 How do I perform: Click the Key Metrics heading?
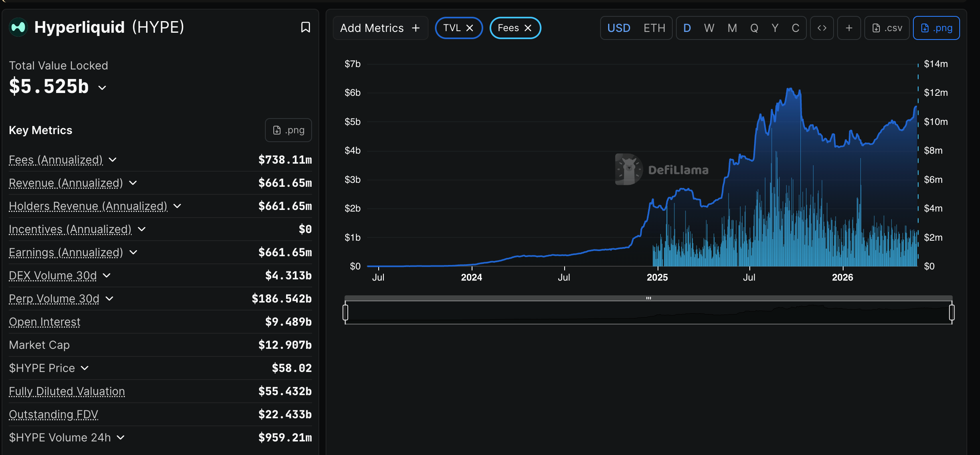pos(41,130)
